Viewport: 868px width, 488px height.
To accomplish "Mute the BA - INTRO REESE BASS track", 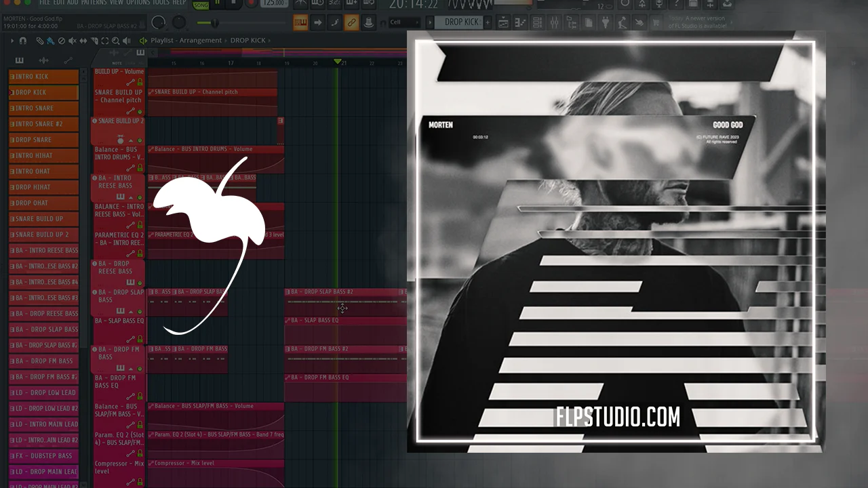I will pyautogui.click(x=140, y=197).
